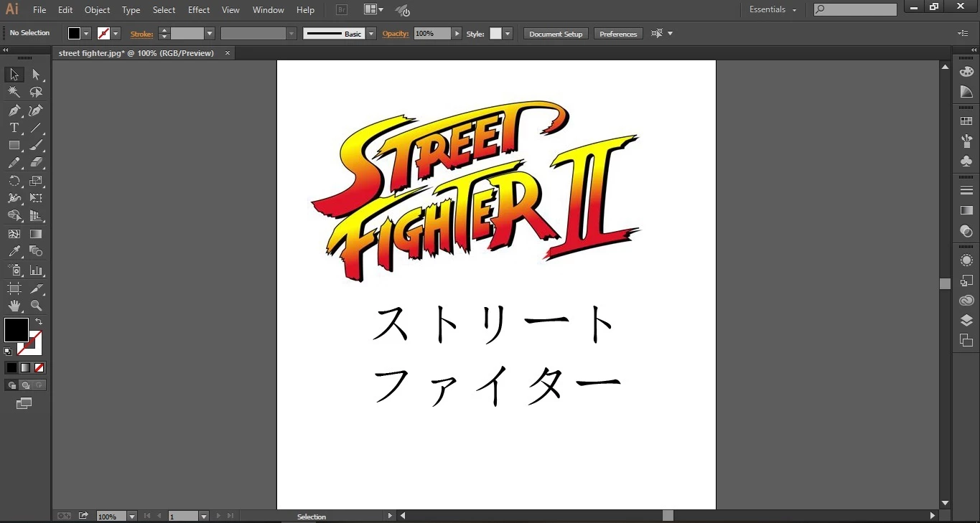Open the Window menu
Image resolution: width=980 pixels, height=523 pixels.
pos(269,10)
